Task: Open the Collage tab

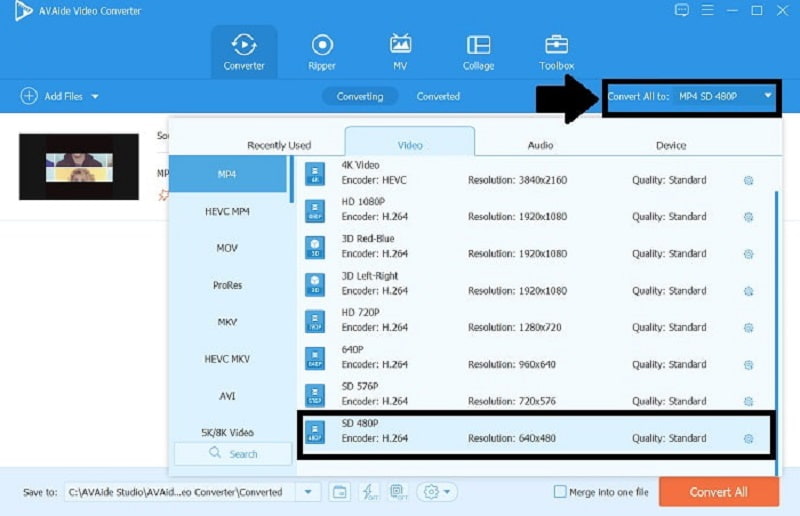Action: pyautogui.click(x=478, y=52)
